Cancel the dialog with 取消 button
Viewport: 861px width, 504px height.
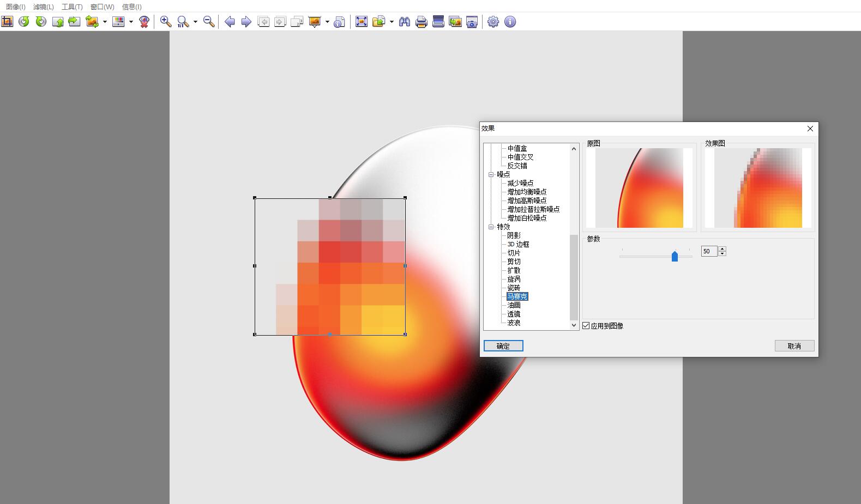coord(794,346)
